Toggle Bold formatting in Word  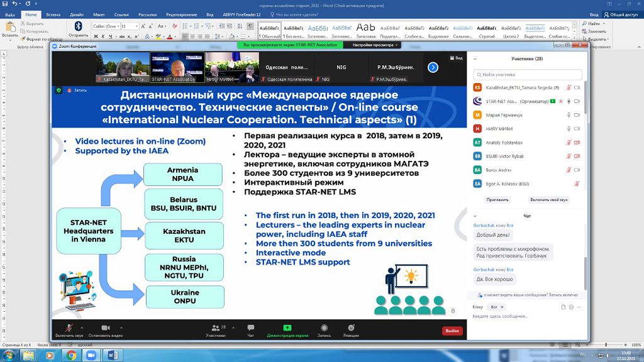96,36
